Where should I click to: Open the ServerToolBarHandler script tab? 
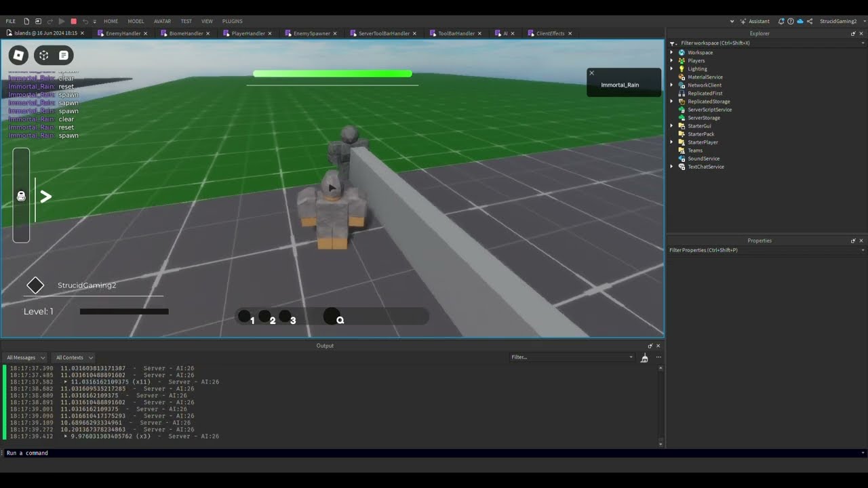coord(383,33)
